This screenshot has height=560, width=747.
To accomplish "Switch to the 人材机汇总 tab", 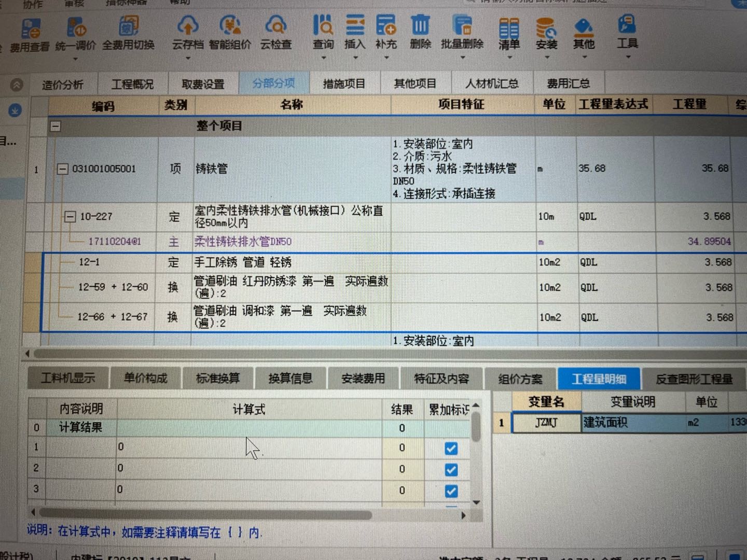I will click(491, 83).
